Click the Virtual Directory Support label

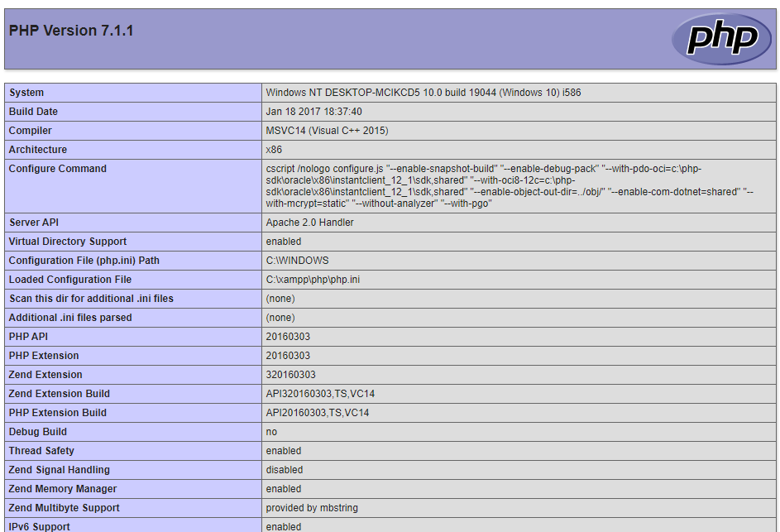(68, 242)
